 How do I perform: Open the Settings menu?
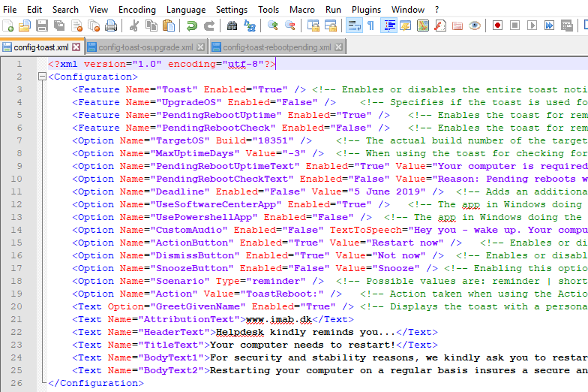click(x=231, y=9)
